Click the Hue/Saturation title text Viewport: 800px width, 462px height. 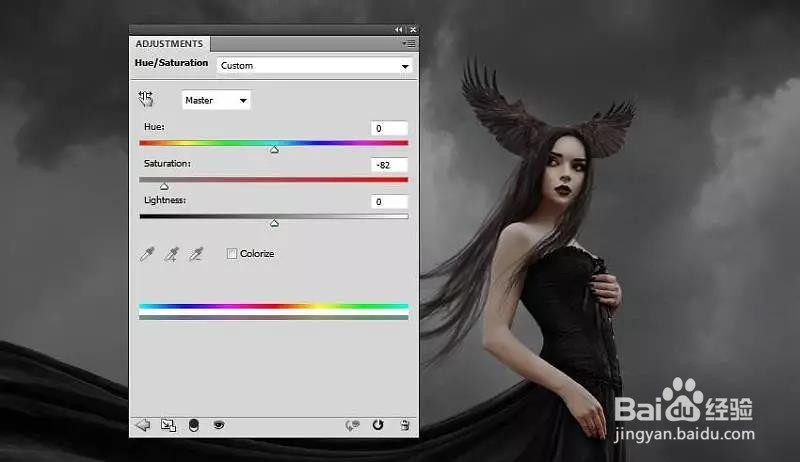pos(171,63)
